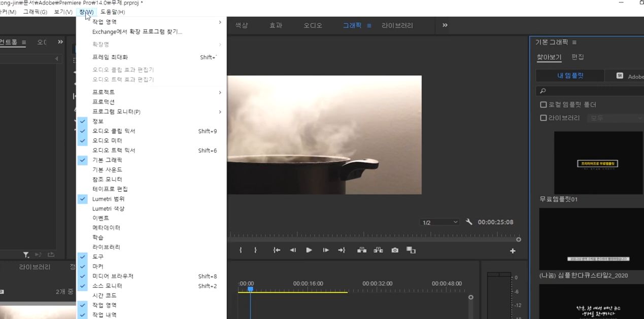Expand 작업 영역 submenu at menu top

[x=151, y=22]
